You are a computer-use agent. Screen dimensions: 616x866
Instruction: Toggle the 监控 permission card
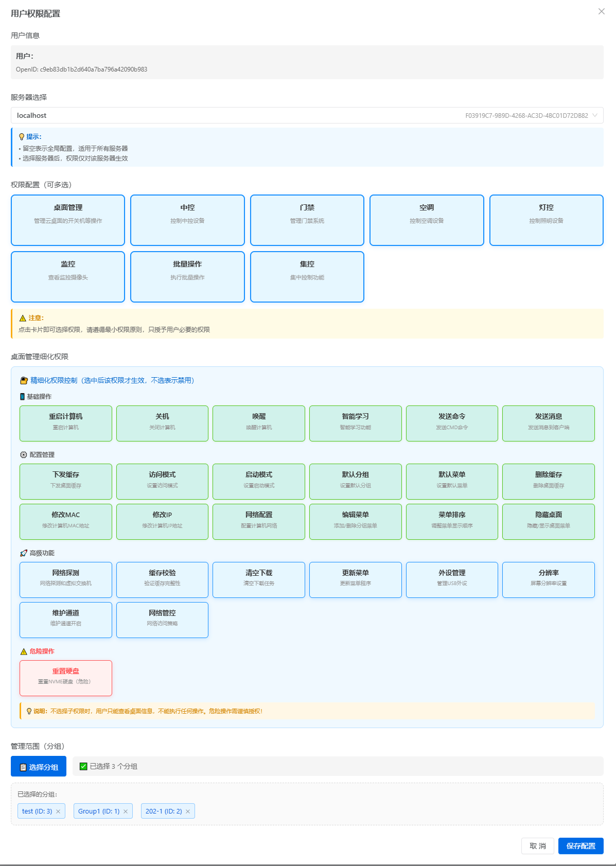tap(68, 277)
